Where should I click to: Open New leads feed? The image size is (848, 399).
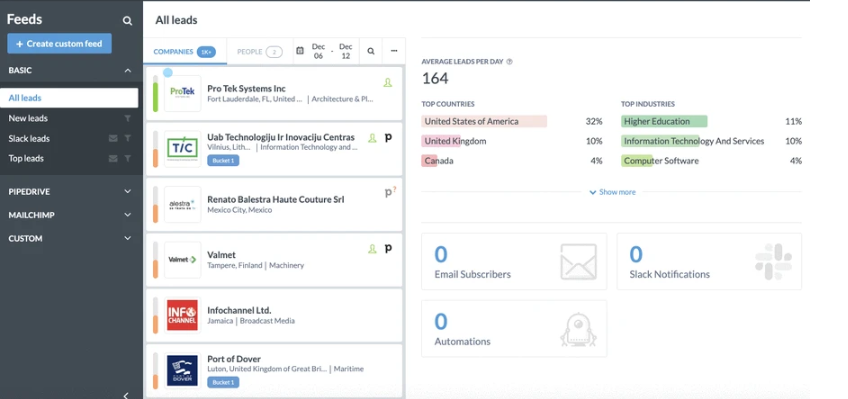[28, 118]
